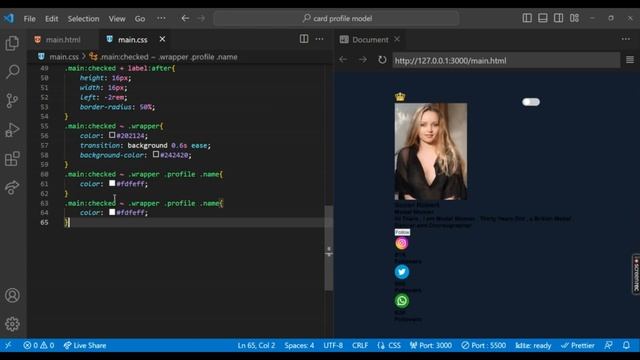640x360 pixels.
Task: Toggle the primary side bar layout icon
Action: pyautogui.click(x=527, y=18)
